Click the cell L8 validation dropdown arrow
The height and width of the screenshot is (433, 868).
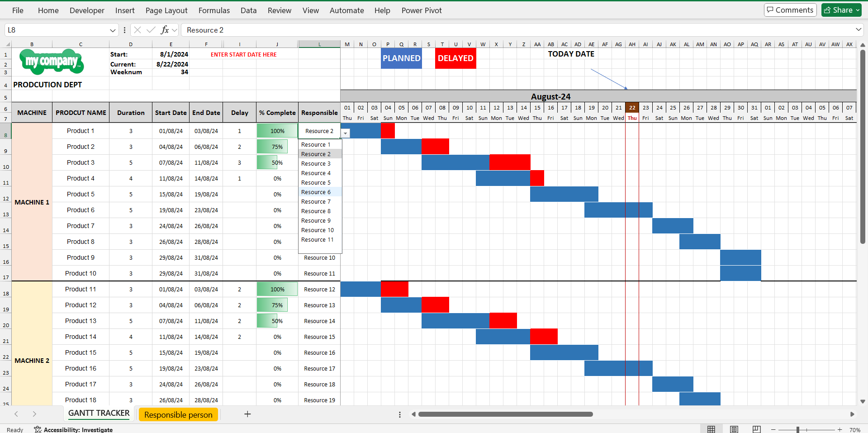click(346, 133)
